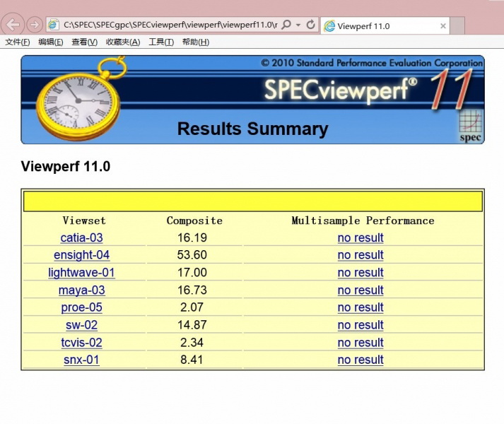Click the page icon in address bar
The width and height of the screenshot is (504, 424).
[53, 25]
